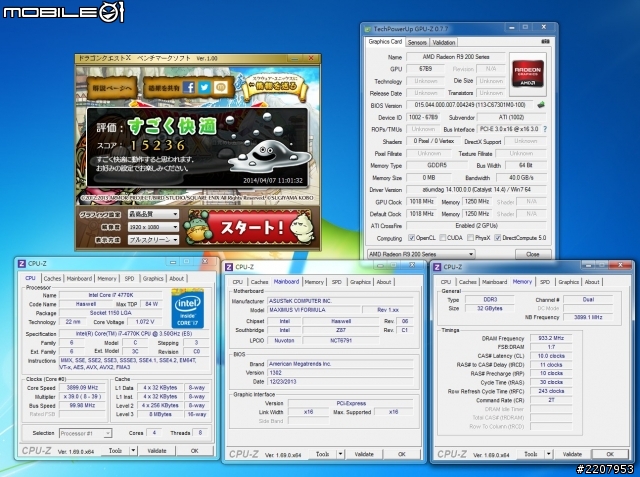The height and width of the screenshot is (477, 640).
Task: Open Tools arrow in CPU-Z CPU window
Action: (133, 450)
